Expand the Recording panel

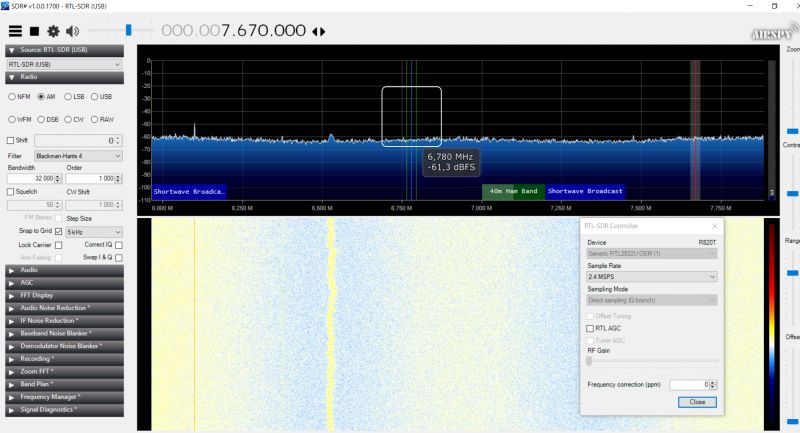click(x=64, y=359)
